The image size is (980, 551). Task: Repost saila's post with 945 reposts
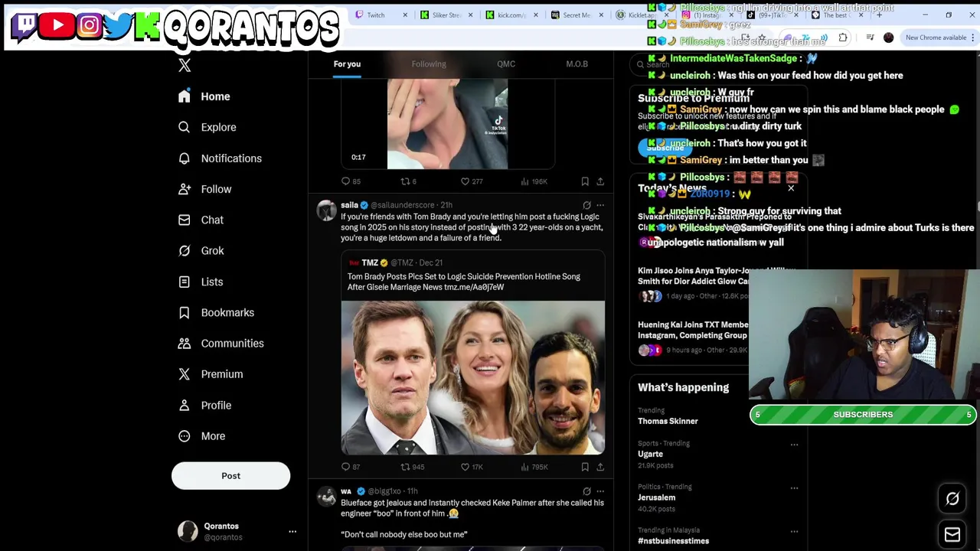pyautogui.click(x=412, y=467)
